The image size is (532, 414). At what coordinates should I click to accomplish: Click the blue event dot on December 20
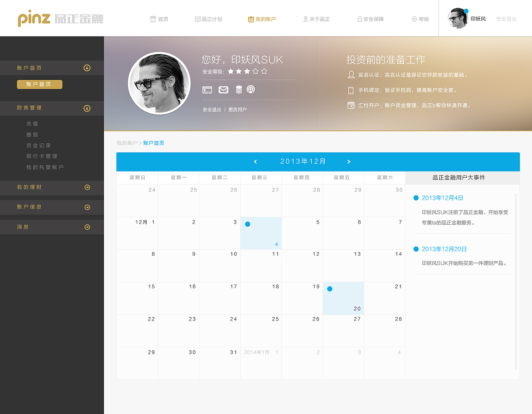coord(330,289)
